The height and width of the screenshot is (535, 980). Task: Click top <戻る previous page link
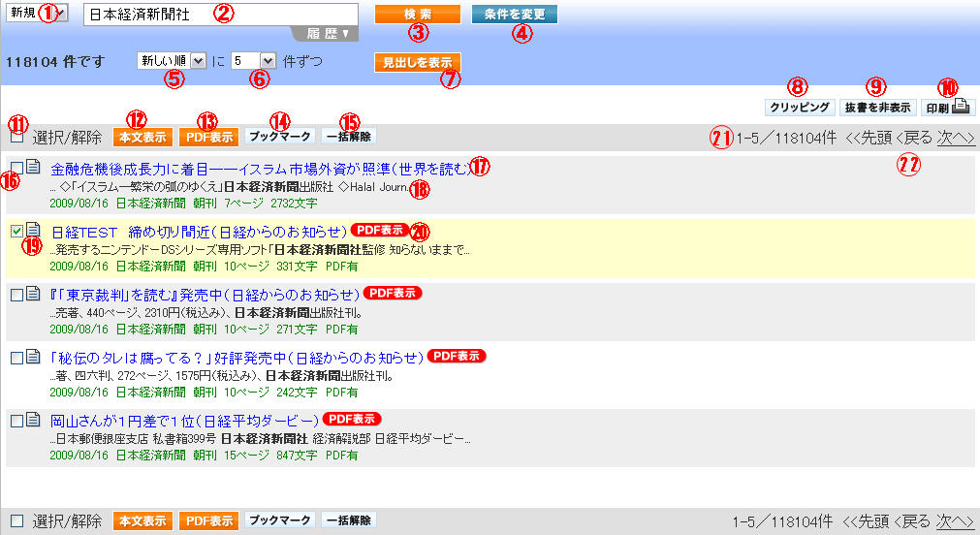click(914, 139)
